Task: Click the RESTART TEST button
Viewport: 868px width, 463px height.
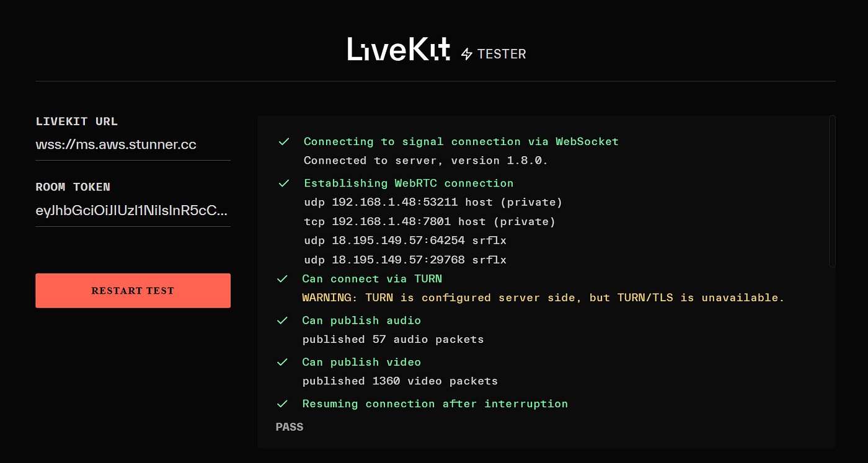Action: click(x=133, y=291)
